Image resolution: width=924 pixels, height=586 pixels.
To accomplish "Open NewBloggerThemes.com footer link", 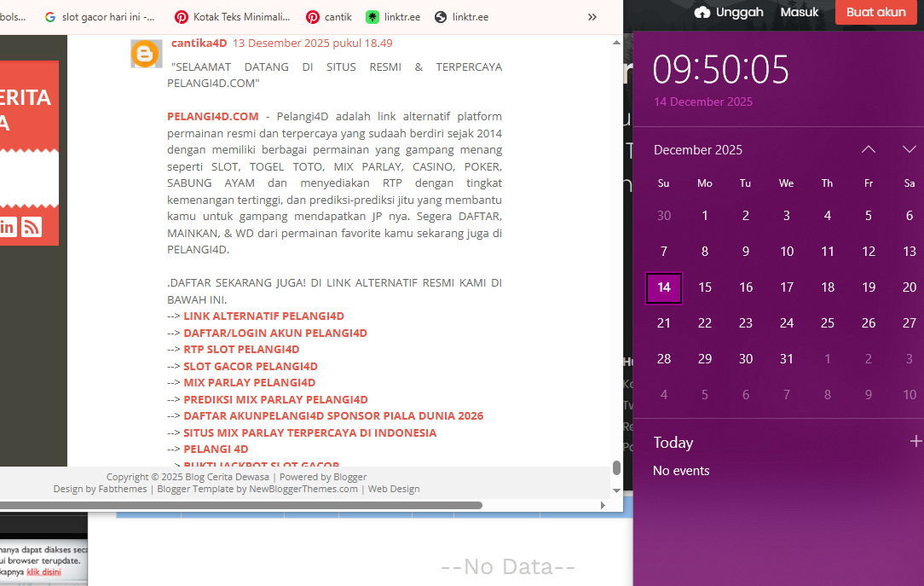I will pos(303,489).
